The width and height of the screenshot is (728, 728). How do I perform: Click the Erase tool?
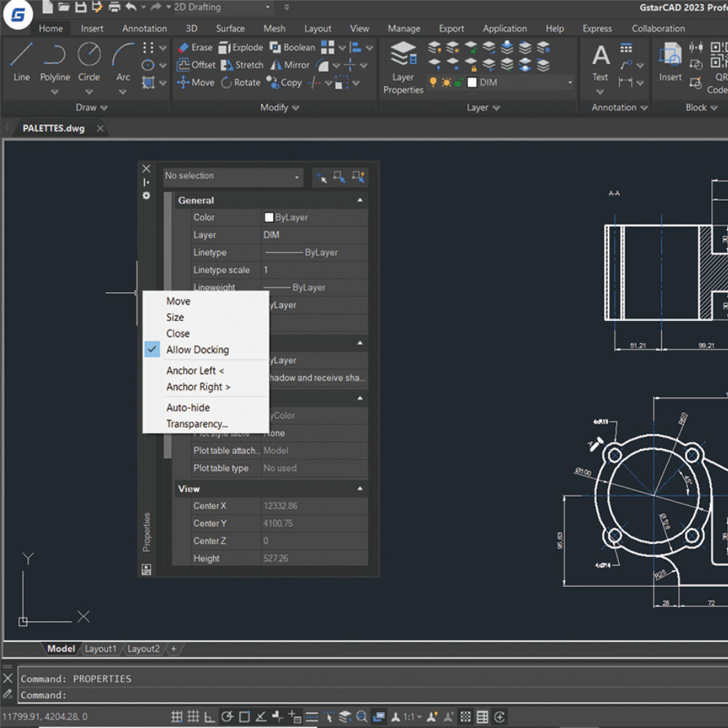195,47
